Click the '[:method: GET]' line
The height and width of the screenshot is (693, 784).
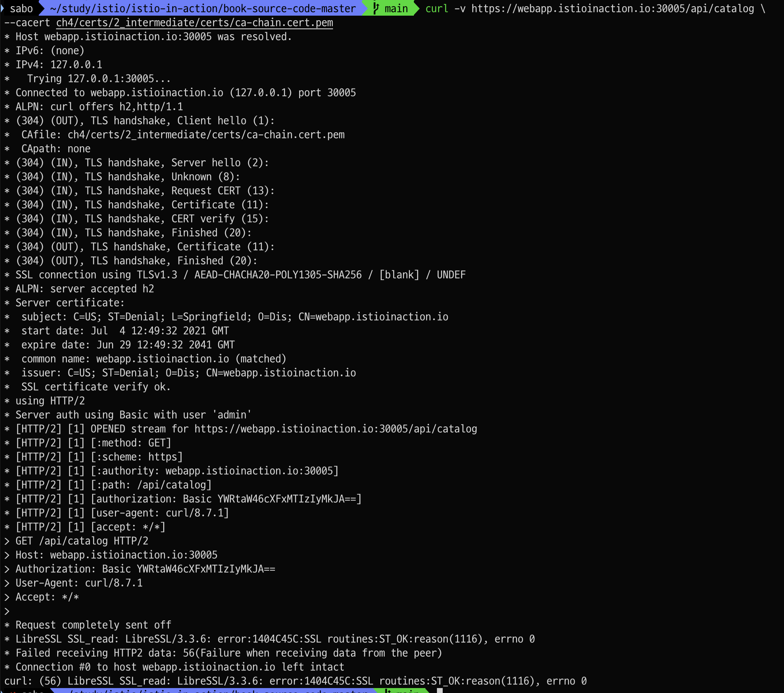tap(88, 443)
